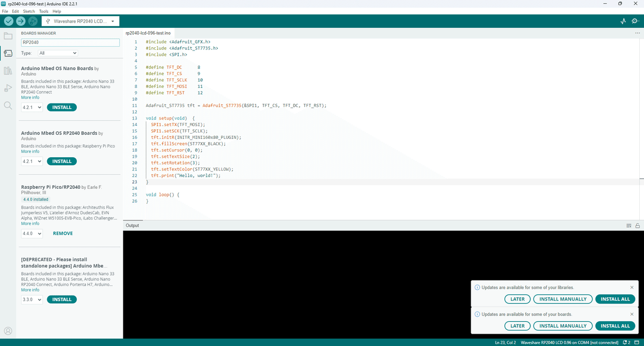Select the rp2040-lcd-096-test.ino tab
Screen dimensions: 644x346
[148, 33]
